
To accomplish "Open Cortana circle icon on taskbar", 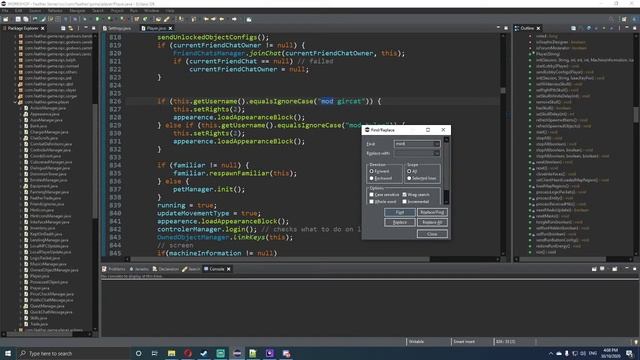I will click(x=138, y=353).
